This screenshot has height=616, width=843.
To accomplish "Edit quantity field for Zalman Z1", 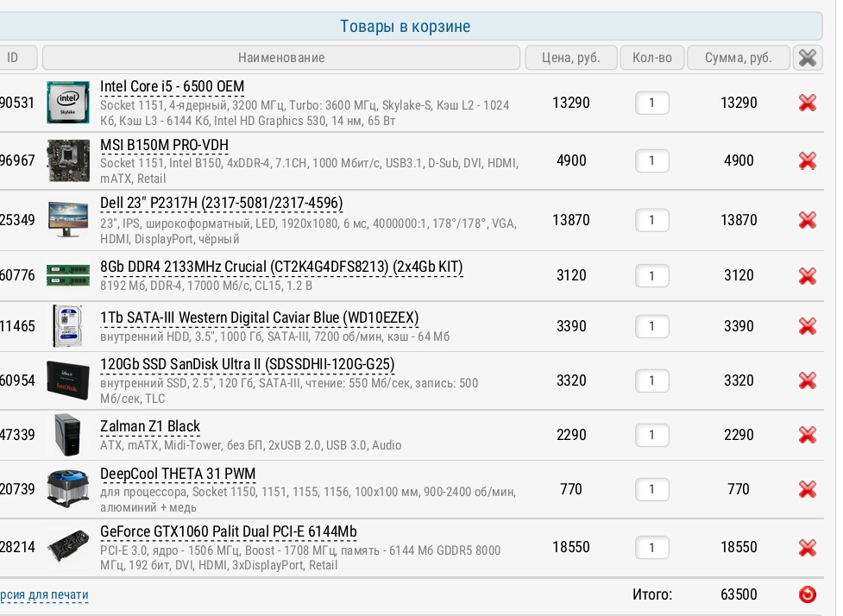I will (651, 435).
